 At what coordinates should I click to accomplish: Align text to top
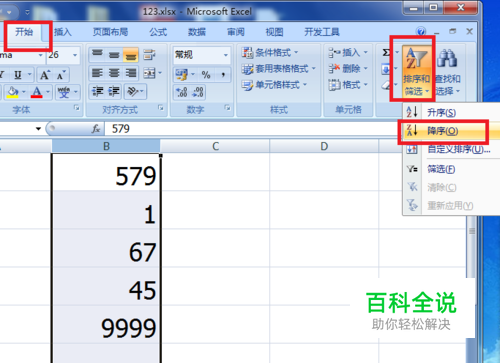click(x=97, y=55)
